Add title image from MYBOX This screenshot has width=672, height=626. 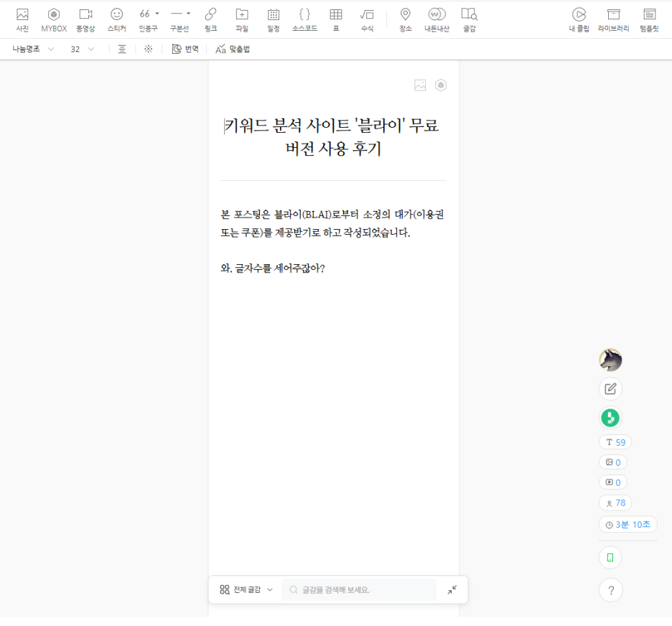pos(441,85)
